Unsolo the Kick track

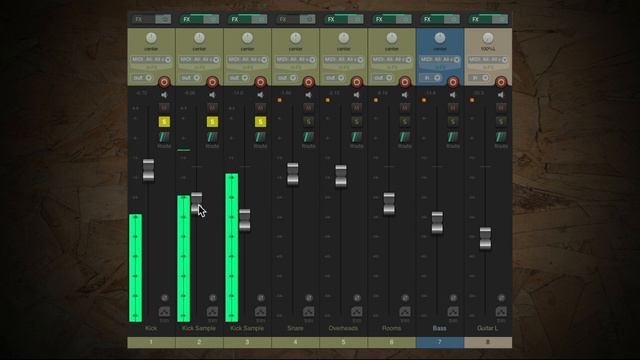(164, 122)
